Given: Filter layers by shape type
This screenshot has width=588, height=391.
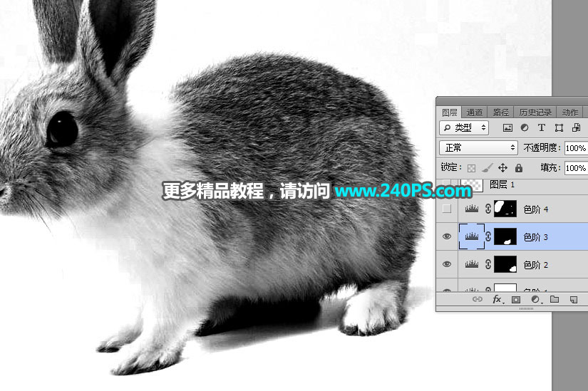Looking at the screenshot, I should coord(559,127).
